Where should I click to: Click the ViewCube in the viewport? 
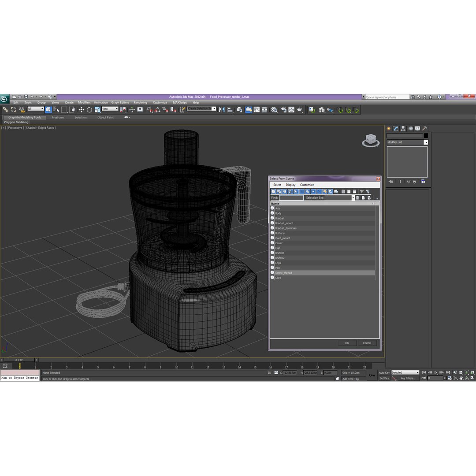371,141
